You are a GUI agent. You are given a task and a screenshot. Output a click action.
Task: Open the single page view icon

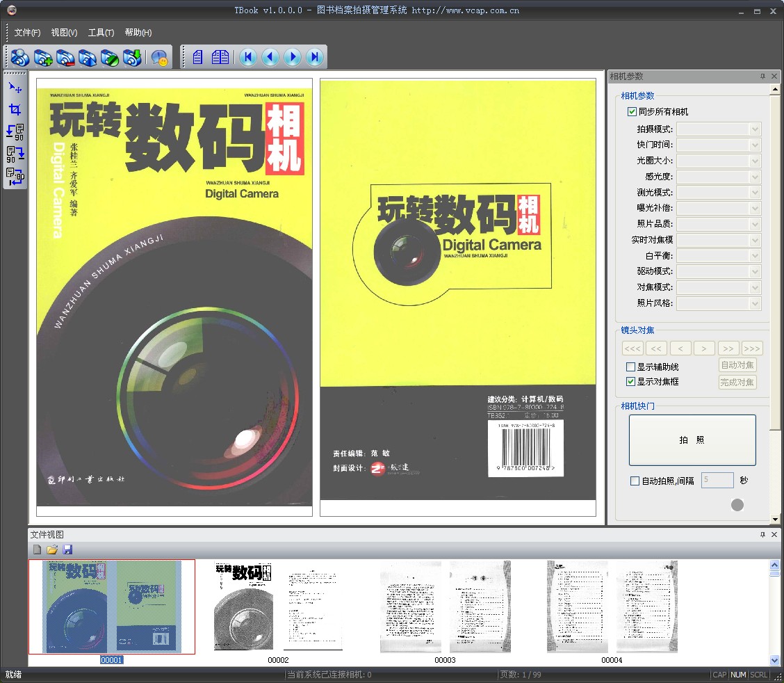(197, 57)
